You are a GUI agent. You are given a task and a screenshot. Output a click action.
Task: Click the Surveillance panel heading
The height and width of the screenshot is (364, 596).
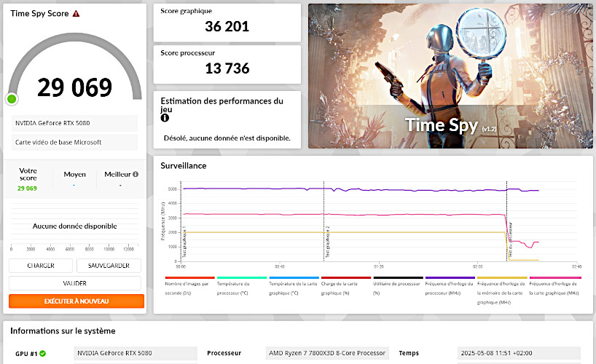183,166
